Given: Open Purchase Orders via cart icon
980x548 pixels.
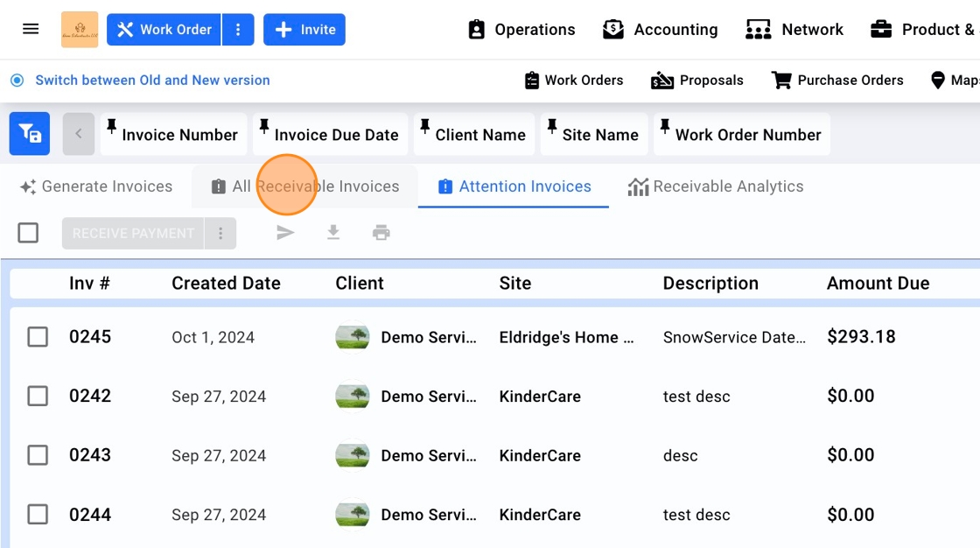Looking at the screenshot, I should tap(837, 81).
